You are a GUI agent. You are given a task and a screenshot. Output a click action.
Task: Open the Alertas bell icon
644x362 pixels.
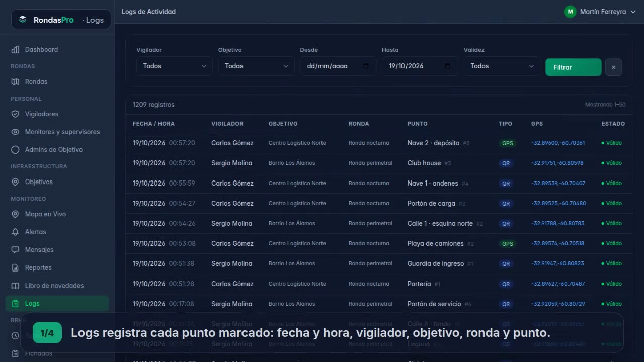pyautogui.click(x=15, y=232)
